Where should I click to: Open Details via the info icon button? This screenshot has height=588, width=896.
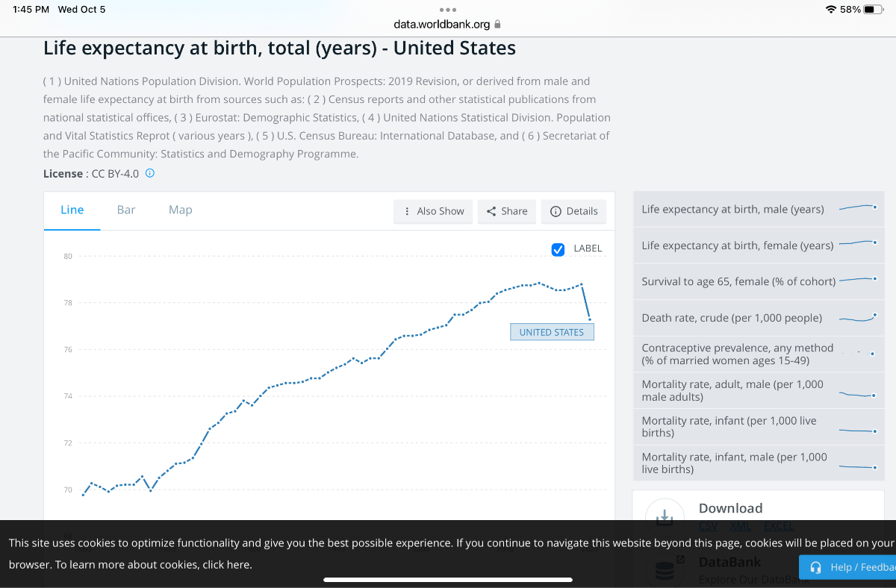(573, 211)
